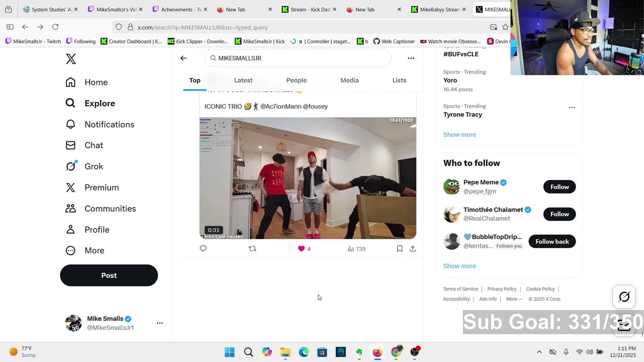Image resolution: width=644 pixels, height=362 pixels.
Task: Show hidden system tray icons chevron
Action: [539, 352]
